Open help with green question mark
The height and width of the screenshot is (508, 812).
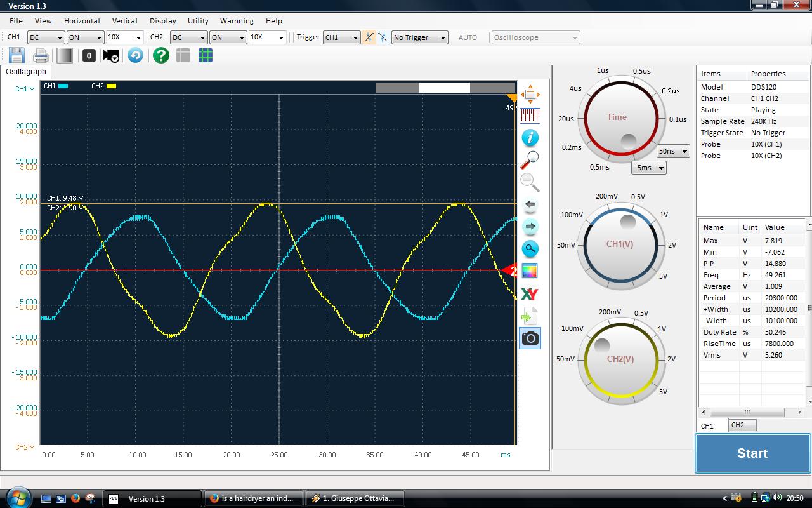click(161, 55)
